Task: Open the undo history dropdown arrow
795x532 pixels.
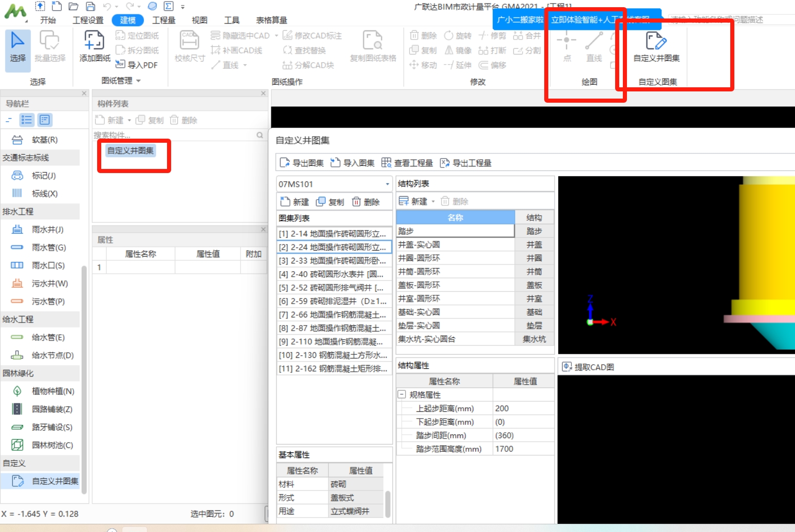Action: pos(117,7)
